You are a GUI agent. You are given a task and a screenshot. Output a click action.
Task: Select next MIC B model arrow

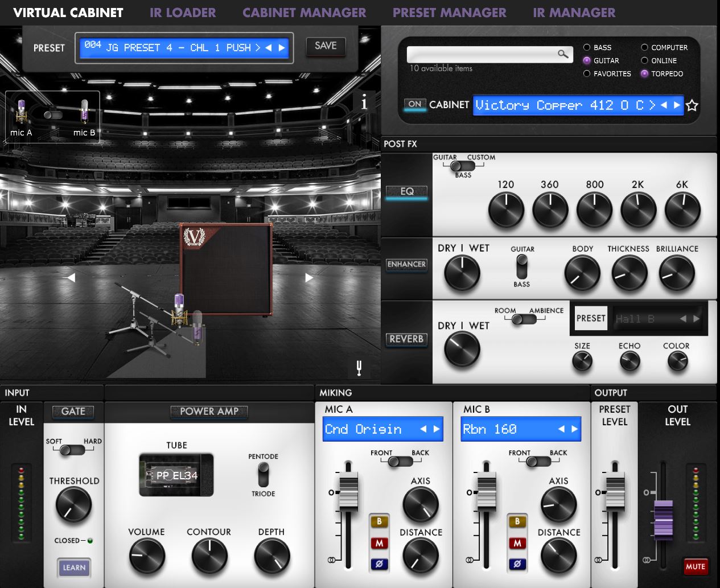pyautogui.click(x=575, y=429)
